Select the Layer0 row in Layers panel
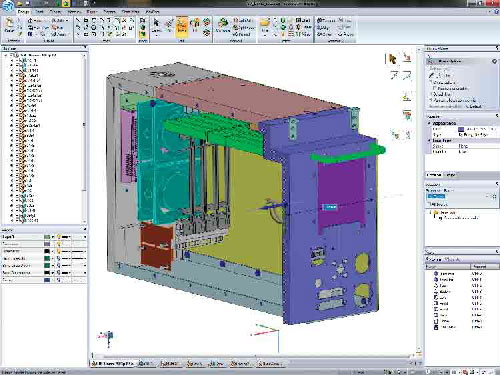The image size is (500, 375). coord(44,237)
